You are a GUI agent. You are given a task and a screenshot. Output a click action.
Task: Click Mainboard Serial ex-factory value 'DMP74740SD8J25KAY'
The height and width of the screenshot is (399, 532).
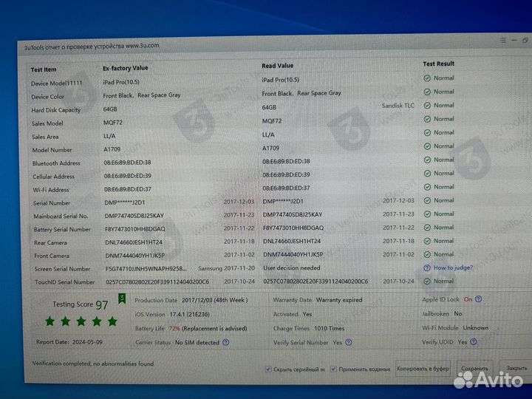[134, 216]
